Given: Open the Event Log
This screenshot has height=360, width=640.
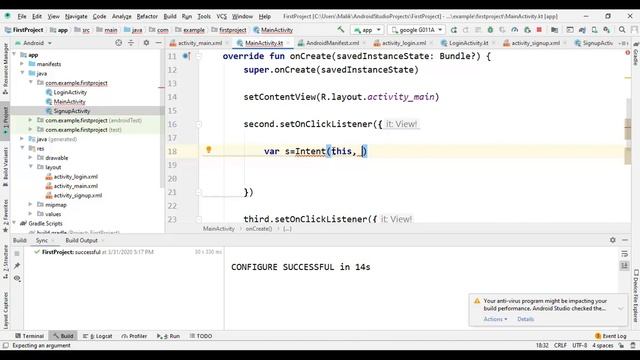Looking at the screenshot, I should 611,336.
